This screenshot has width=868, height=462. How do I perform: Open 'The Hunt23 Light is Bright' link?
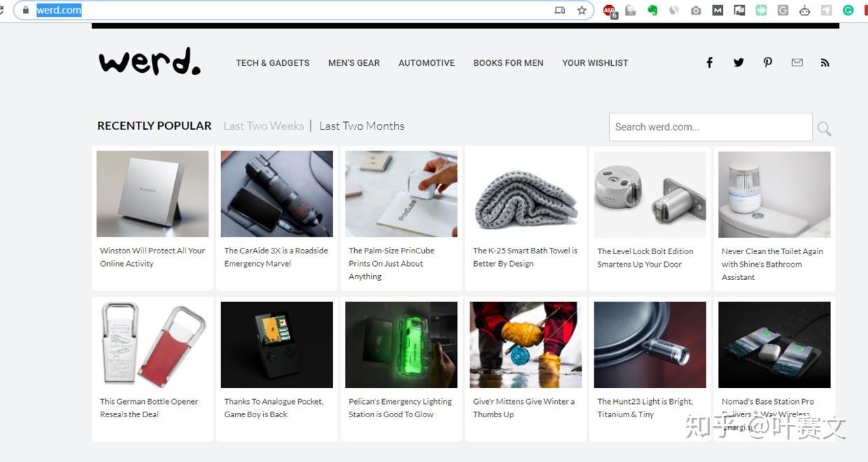point(645,407)
